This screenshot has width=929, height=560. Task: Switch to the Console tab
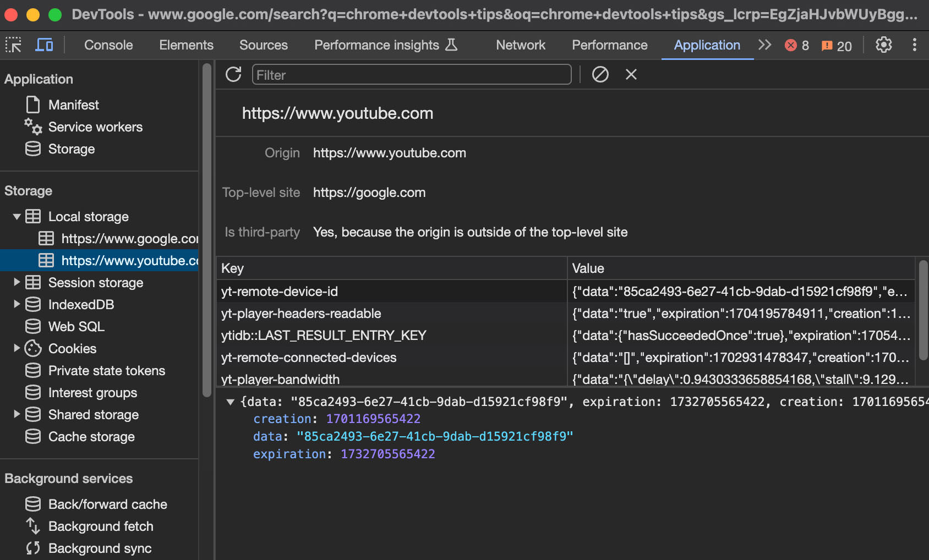pos(108,45)
